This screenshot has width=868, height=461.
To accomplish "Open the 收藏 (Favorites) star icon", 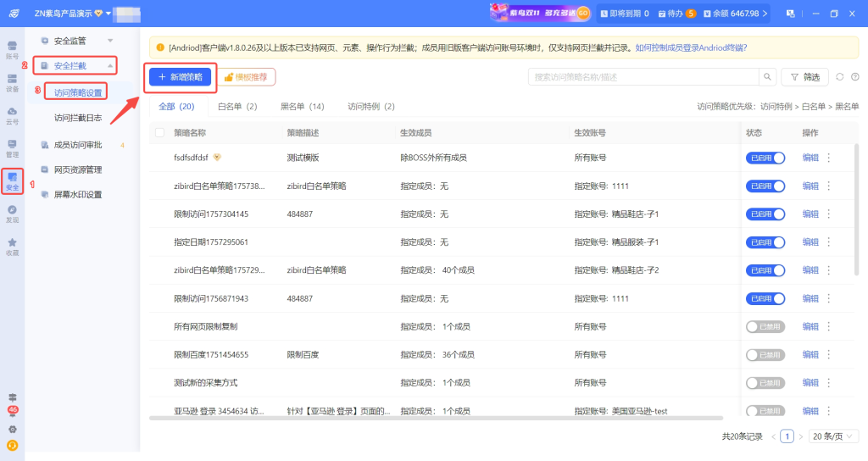I will 12,246.
